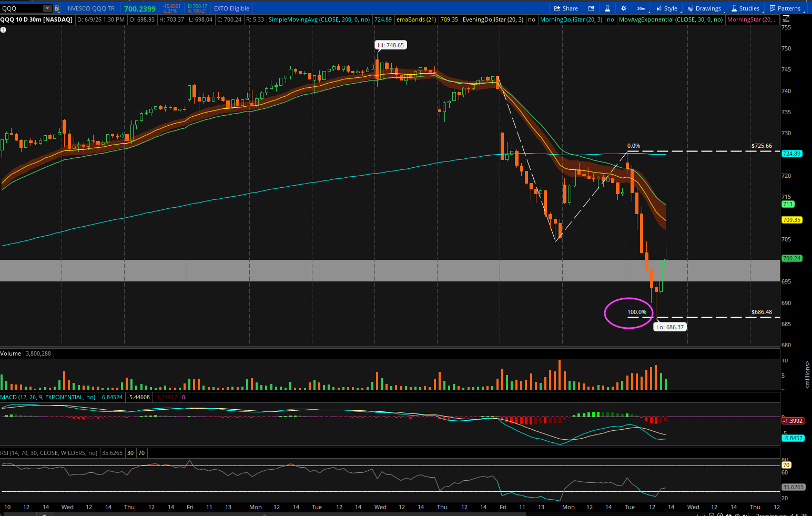Open the Studies menu
Viewport: 812px width, 516px height.
[x=746, y=8]
